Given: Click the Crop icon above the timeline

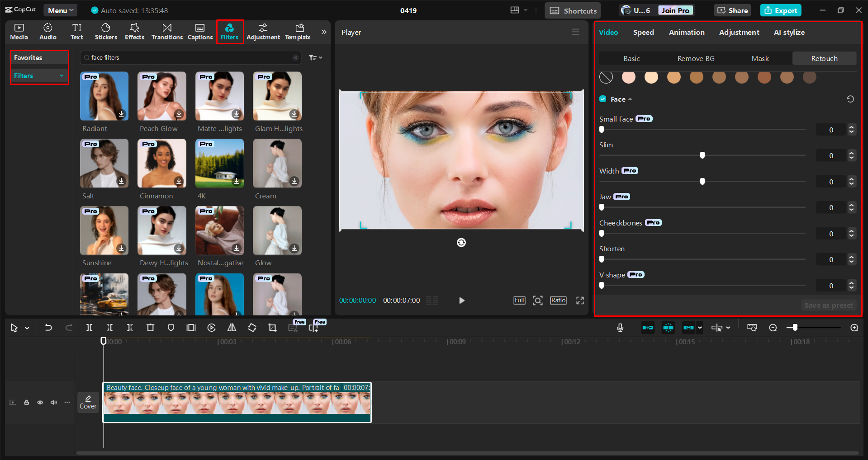Looking at the screenshot, I should pos(272,328).
